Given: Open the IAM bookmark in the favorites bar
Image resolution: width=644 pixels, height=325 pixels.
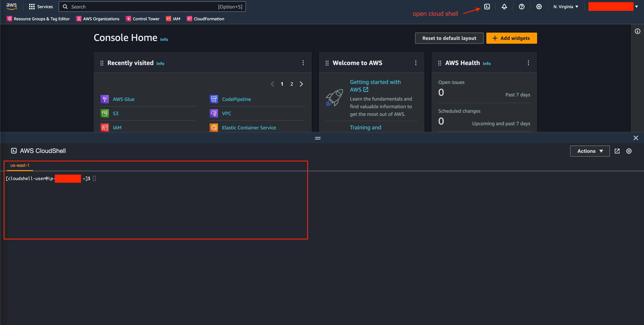Looking at the screenshot, I should click(x=173, y=19).
